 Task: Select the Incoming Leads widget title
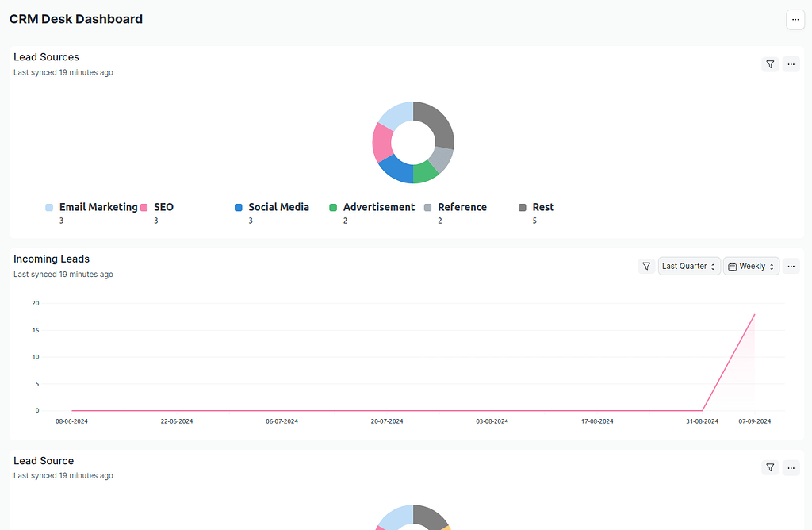pyautogui.click(x=51, y=259)
